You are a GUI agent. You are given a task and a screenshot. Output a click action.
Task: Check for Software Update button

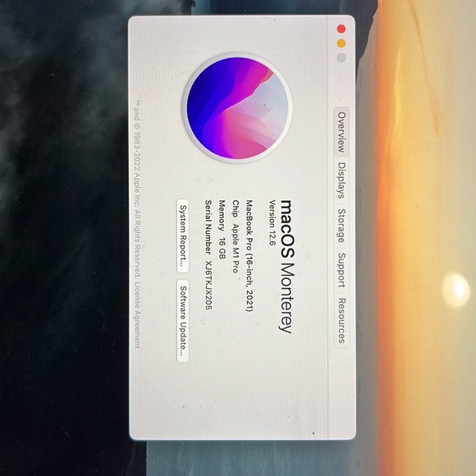pos(183,321)
